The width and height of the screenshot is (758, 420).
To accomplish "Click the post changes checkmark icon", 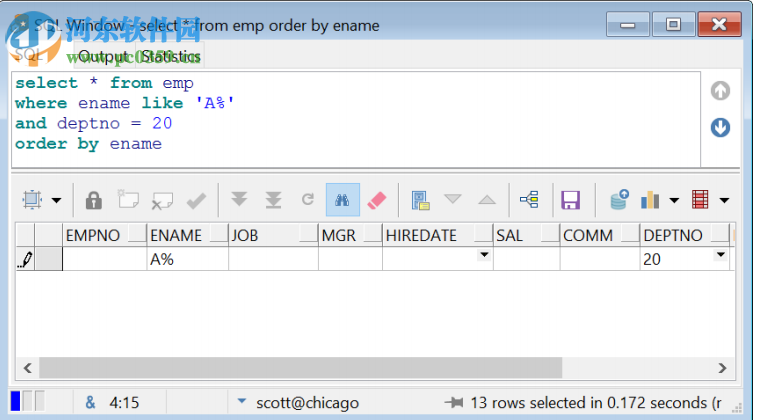I will pos(196,200).
